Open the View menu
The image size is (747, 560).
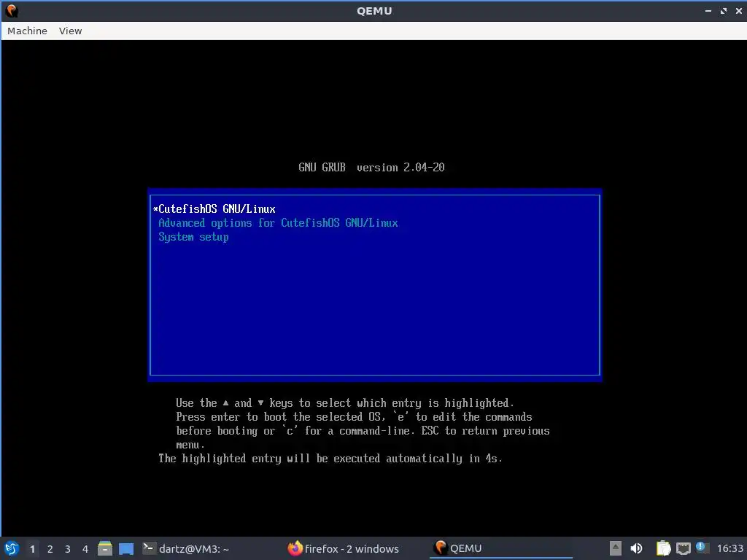(x=71, y=31)
